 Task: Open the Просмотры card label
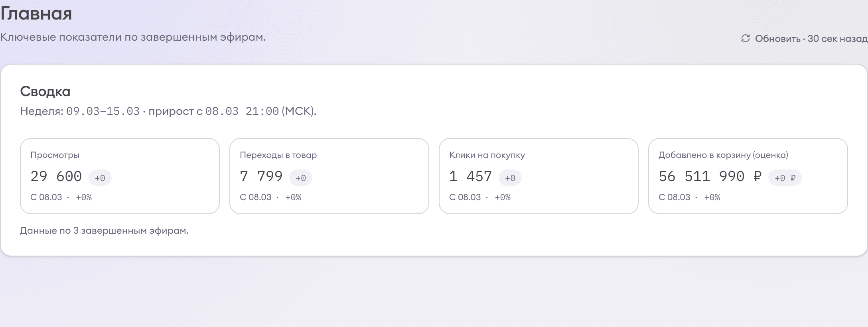pos(55,155)
